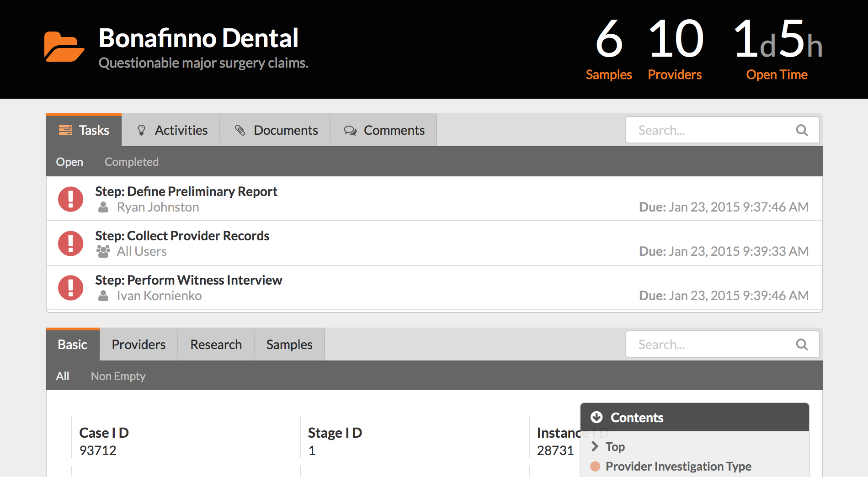Open the Step: Perform Witness Interview task
This screenshot has width=868, height=477.
tap(188, 280)
